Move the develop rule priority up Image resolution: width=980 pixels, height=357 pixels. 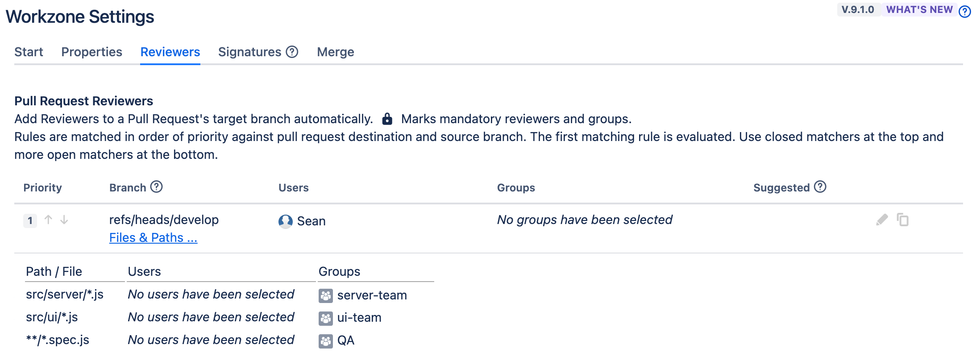(48, 220)
